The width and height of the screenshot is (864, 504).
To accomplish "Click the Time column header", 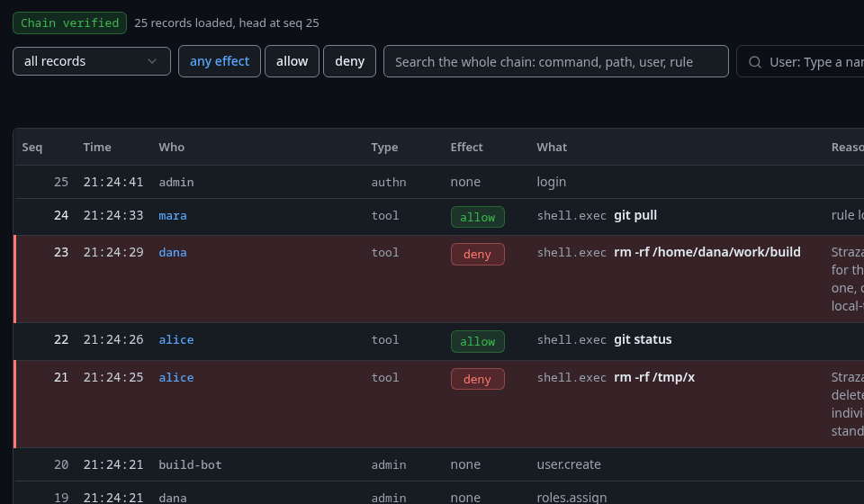I will [x=97, y=147].
